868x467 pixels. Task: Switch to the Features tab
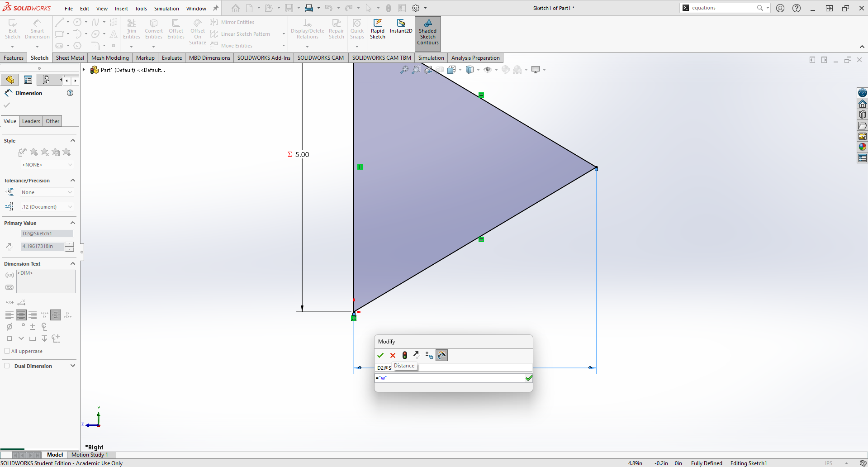point(14,58)
